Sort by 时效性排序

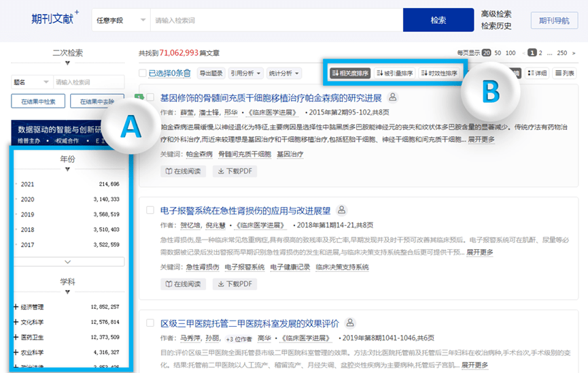[x=439, y=73]
